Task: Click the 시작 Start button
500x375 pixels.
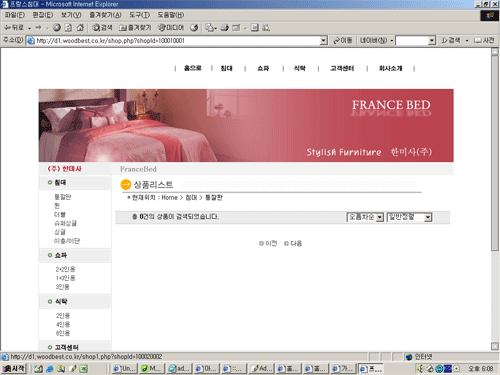Action: tap(14, 368)
